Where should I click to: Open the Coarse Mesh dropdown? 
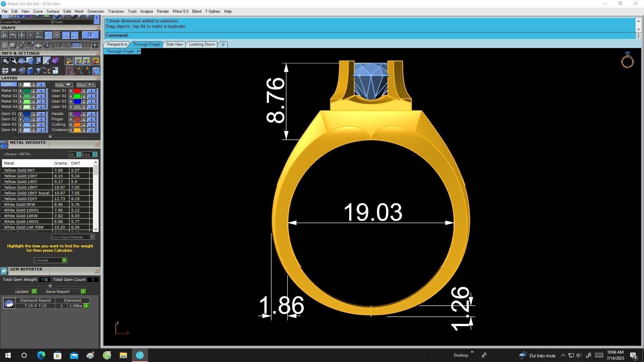(25, 22)
